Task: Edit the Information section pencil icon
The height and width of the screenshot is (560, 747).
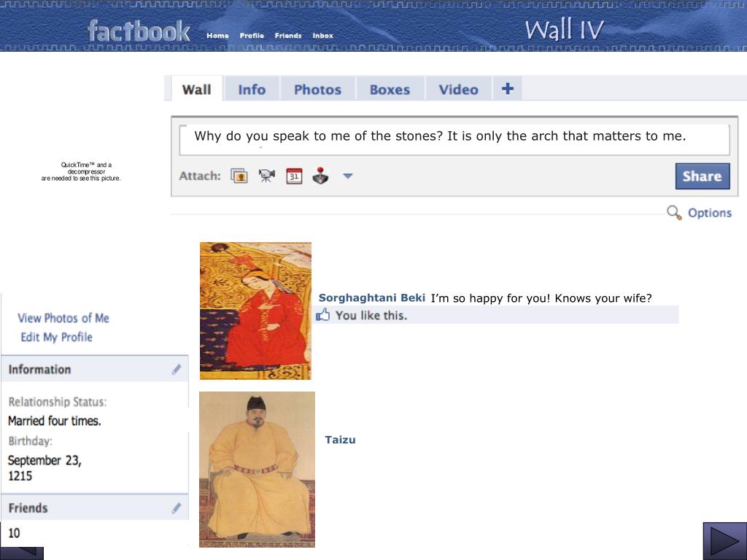Action: point(177,370)
